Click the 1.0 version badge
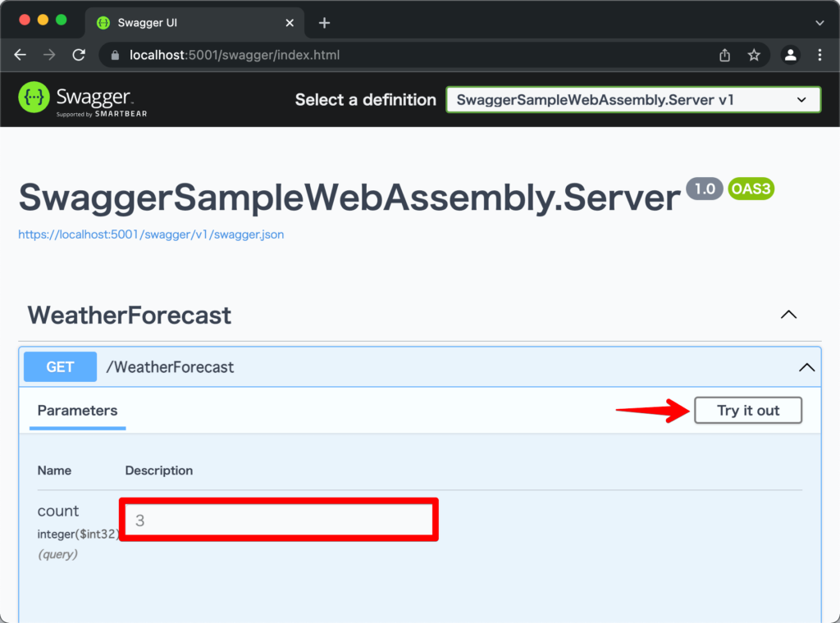The width and height of the screenshot is (840, 623). [x=704, y=188]
